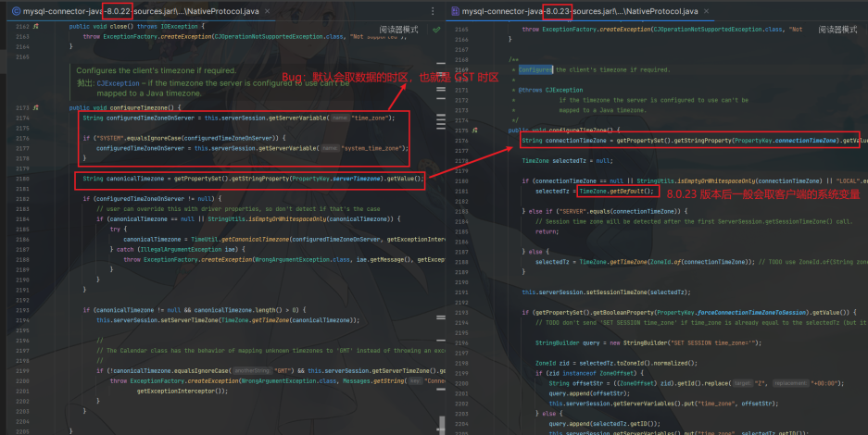Click 'catch (IllegalArgumentException iae)' on line 2187
This screenshot has height=435, width=868.
tap(181, 249)
